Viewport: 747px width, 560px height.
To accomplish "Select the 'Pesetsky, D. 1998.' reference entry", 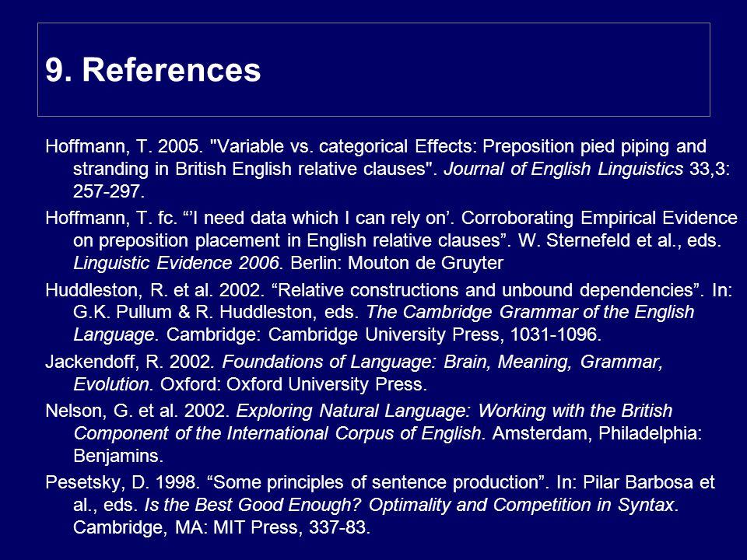I will pyautogui.click(x=381, y=505).
